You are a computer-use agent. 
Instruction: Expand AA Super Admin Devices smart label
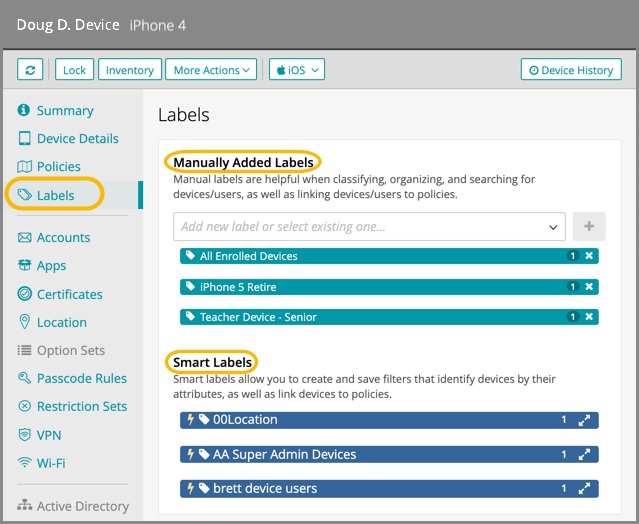(x=585, y=454)
